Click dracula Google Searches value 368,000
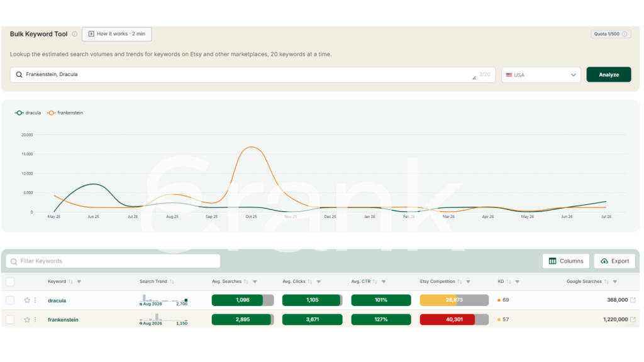Image resolution: width=644 pixels, height=362 pixels. [x=618, y=300]
